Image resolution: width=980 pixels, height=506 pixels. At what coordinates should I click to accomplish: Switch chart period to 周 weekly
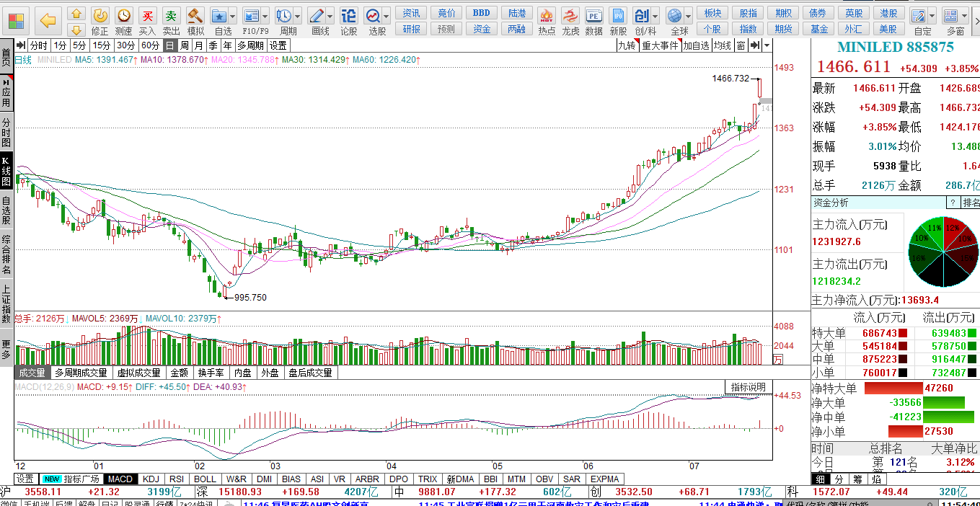click(185, 45)
